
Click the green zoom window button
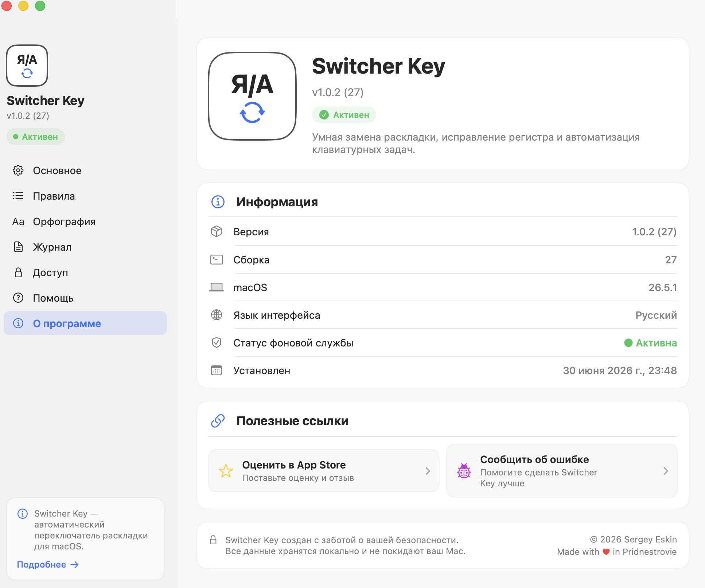pyautogui.click(x=40, y=6)
